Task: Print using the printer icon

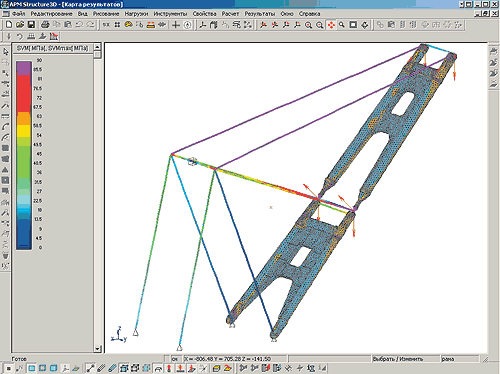Action: [x=45, y=25]
